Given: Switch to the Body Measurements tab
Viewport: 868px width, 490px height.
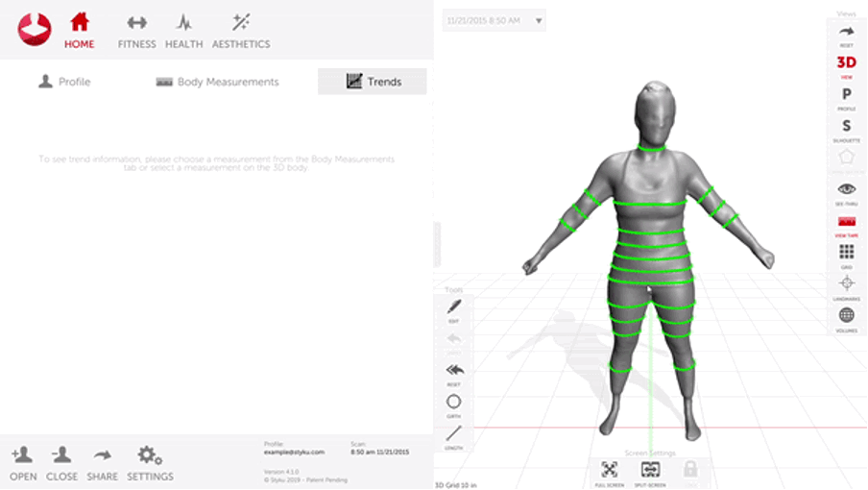Looking at the screenshot, I should tap(217, 82).
